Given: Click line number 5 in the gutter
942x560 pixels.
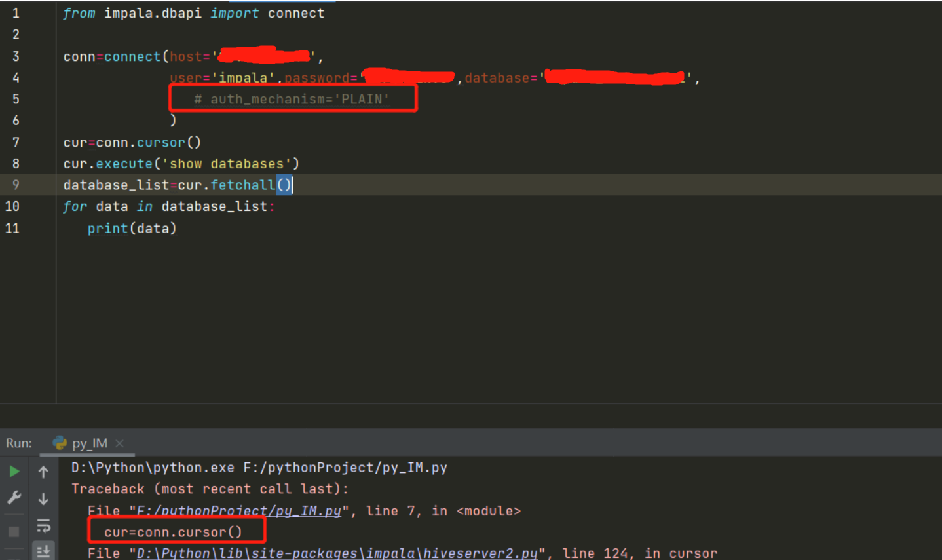Looking at the screenshot, I should 16,99.
